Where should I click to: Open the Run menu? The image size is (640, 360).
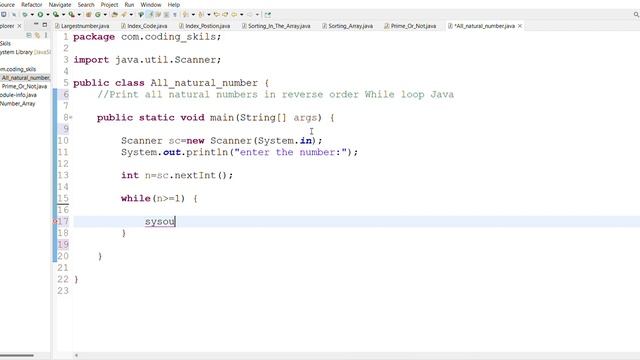(129, 4)
